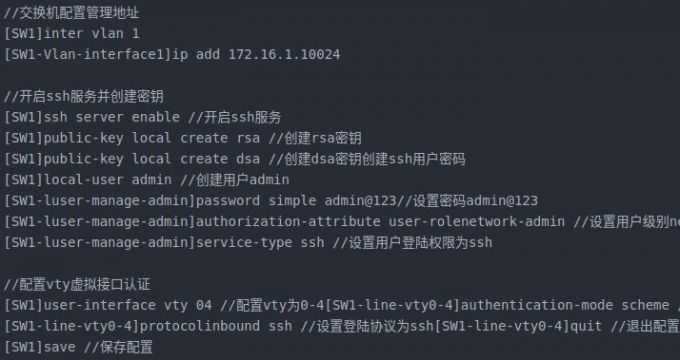Click the IP address 172.16.1.10024
The height and width of the screenshot is (360, 680).
[x=284, y=54]
